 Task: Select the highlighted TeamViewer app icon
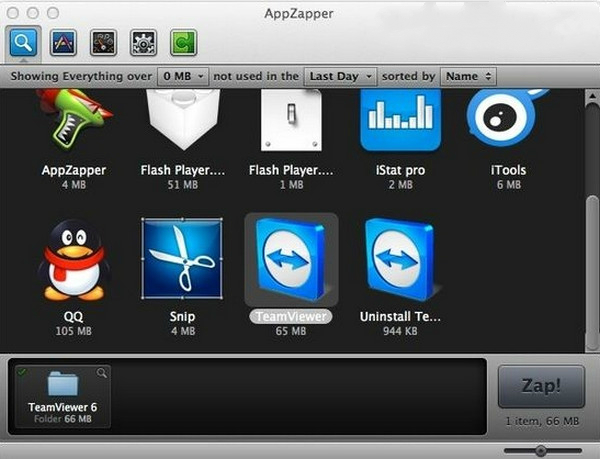tap(291, 260)
